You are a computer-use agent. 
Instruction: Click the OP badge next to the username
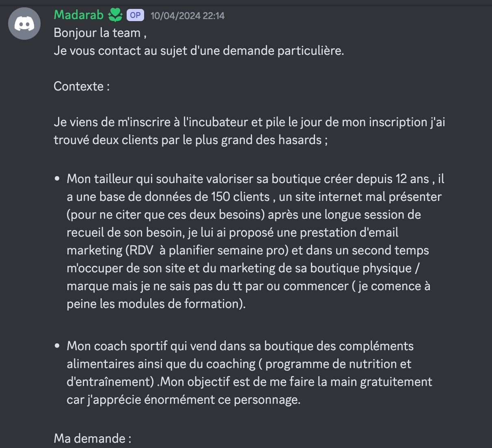(x=135, y=15)
